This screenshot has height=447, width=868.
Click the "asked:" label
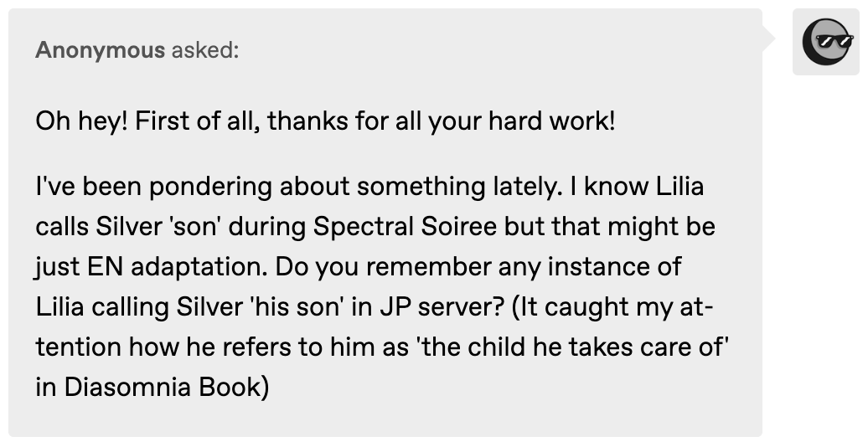pos(205,50)
